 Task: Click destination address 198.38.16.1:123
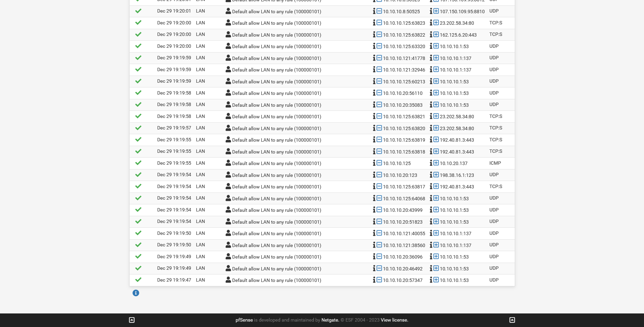pos(457,175)
